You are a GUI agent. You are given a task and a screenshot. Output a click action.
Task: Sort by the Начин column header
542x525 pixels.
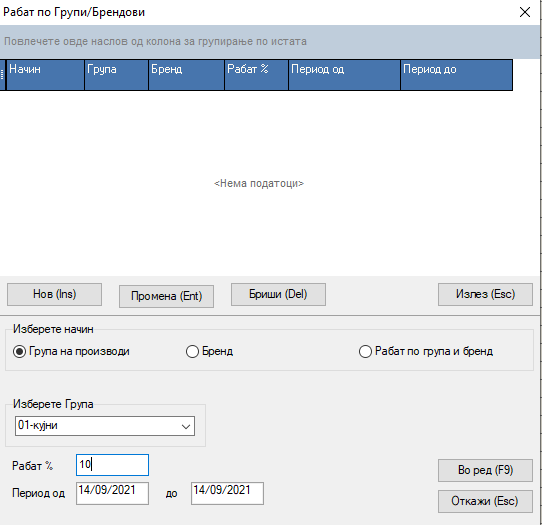tap(45, 75)
